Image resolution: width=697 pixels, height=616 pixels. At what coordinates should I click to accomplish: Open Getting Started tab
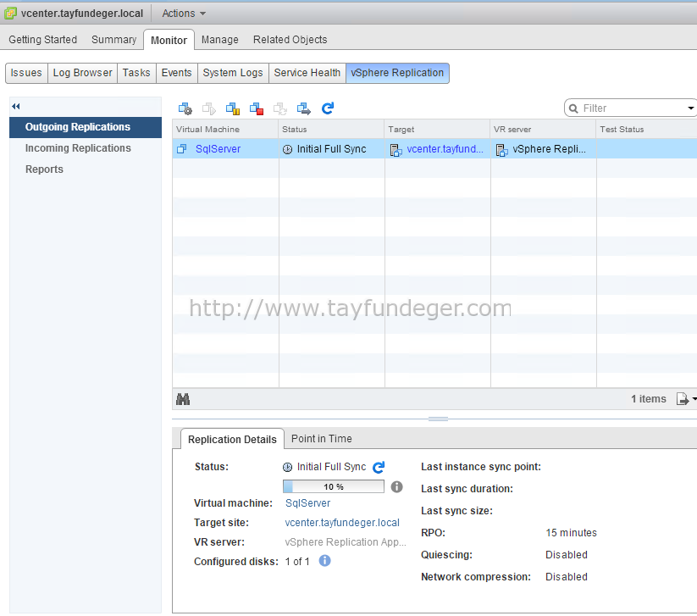click(42, 40)
